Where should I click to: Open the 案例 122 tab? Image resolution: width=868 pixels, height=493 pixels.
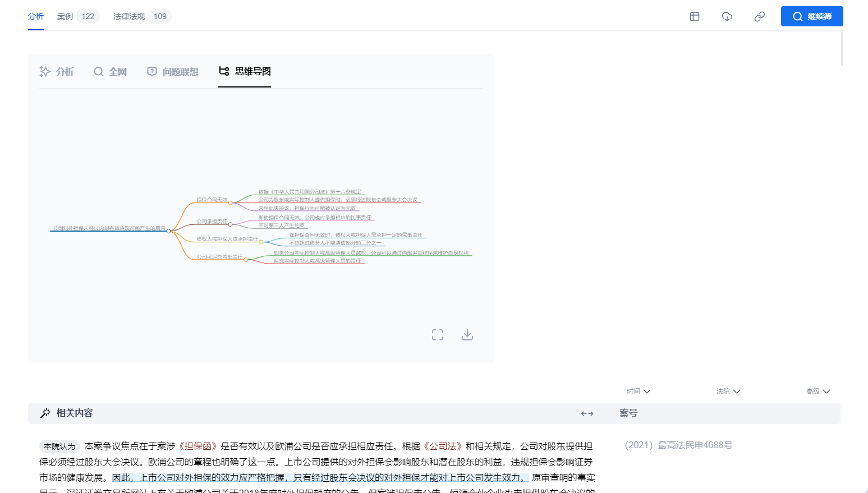point(78,16)
